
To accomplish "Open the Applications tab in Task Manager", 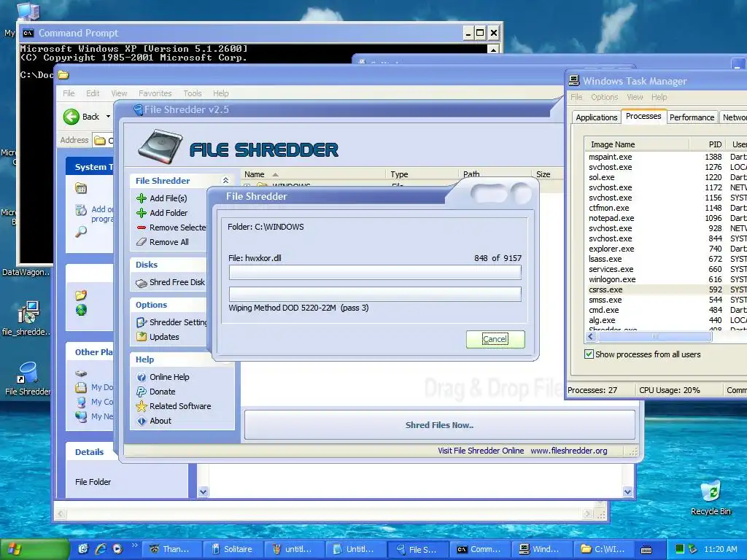I will pos(596,117).
